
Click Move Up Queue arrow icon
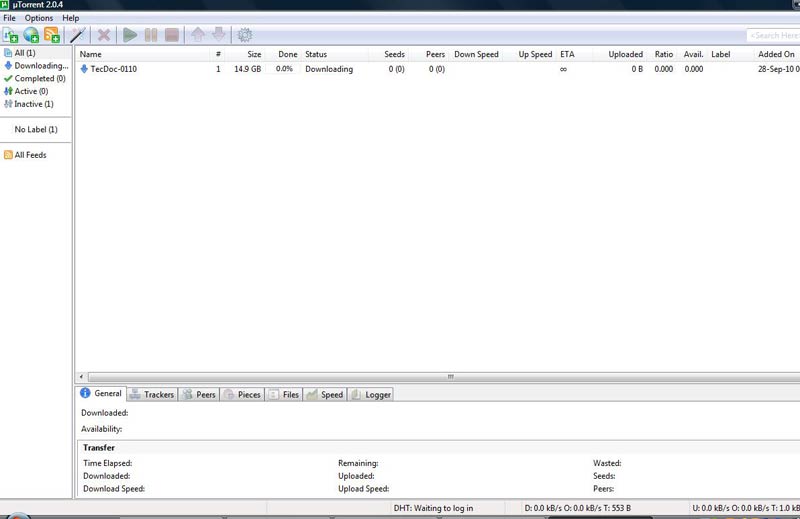pyautogui.click(x=198, y=35)
